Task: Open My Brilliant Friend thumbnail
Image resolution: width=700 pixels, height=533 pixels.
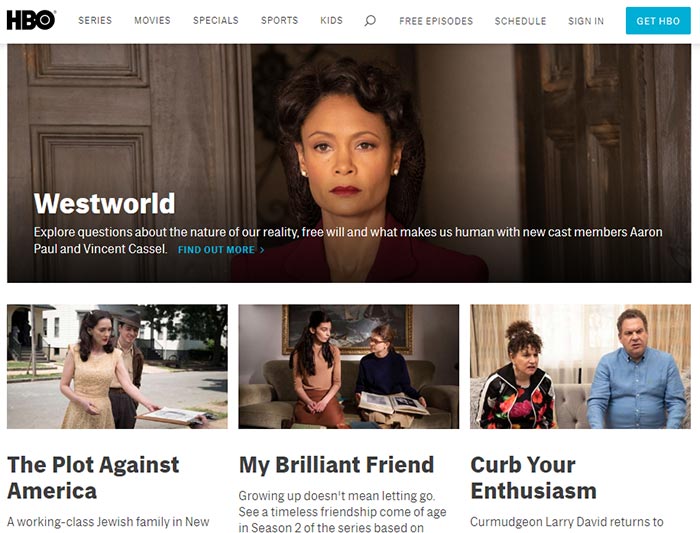Action: tap(349, 366)
